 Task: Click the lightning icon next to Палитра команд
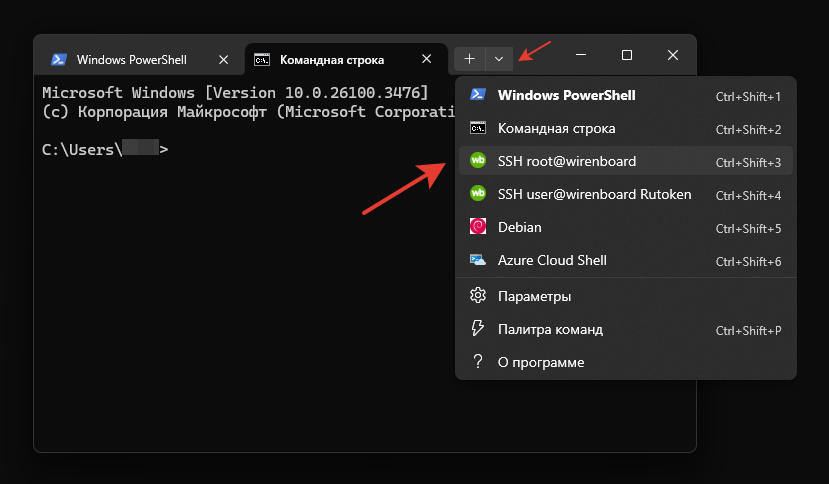tap(477, 328)
